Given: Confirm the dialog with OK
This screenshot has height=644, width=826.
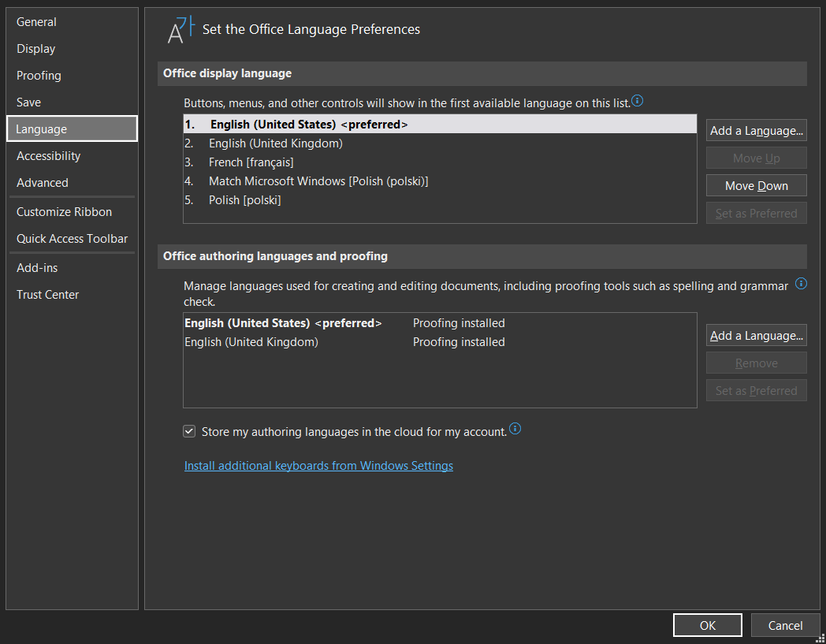Looking at the screenshot, I should pos(708,625).
